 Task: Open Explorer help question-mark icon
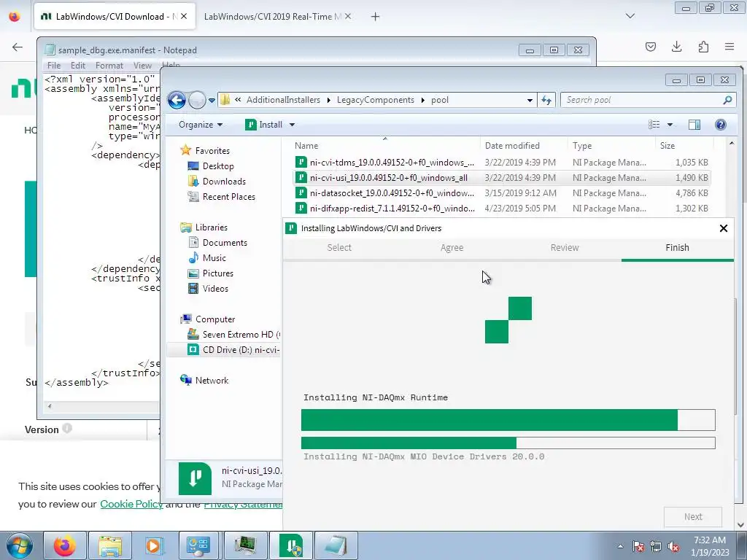pyautogui.click(x=720, y=125)
